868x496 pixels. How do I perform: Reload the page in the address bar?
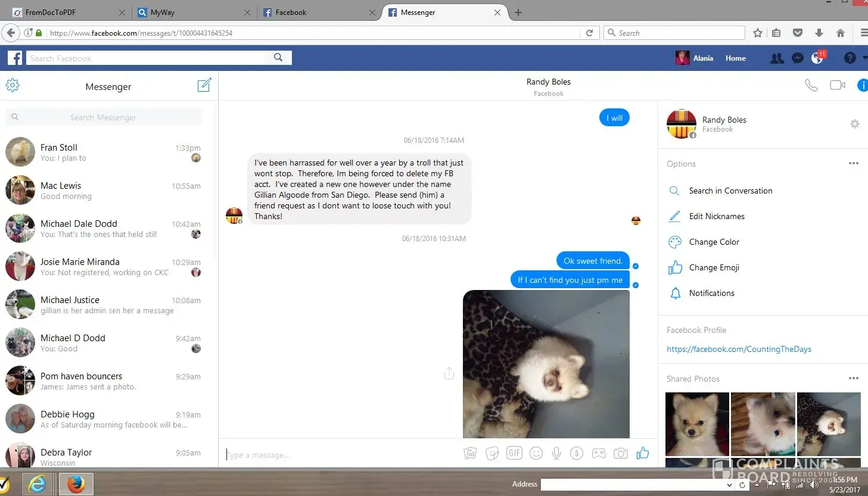pyautogui.click(x=589, y=33)
